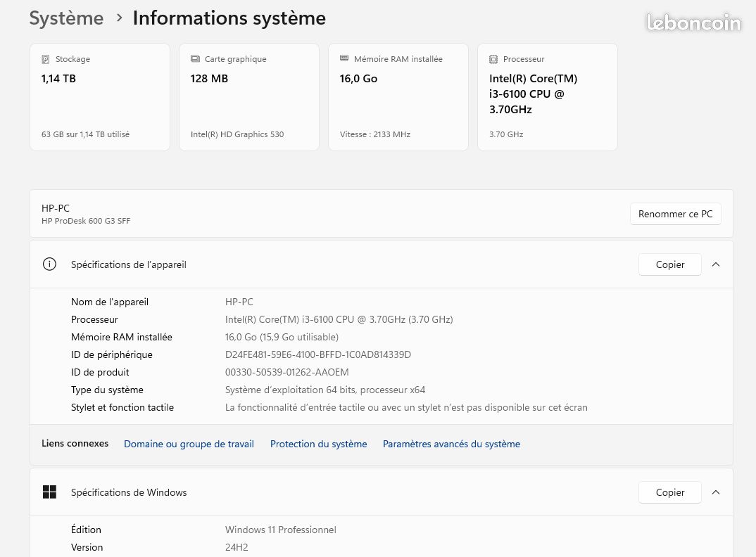Open the Carte graphique 128 MB card

pyautogui.click(x=248, y=97)
